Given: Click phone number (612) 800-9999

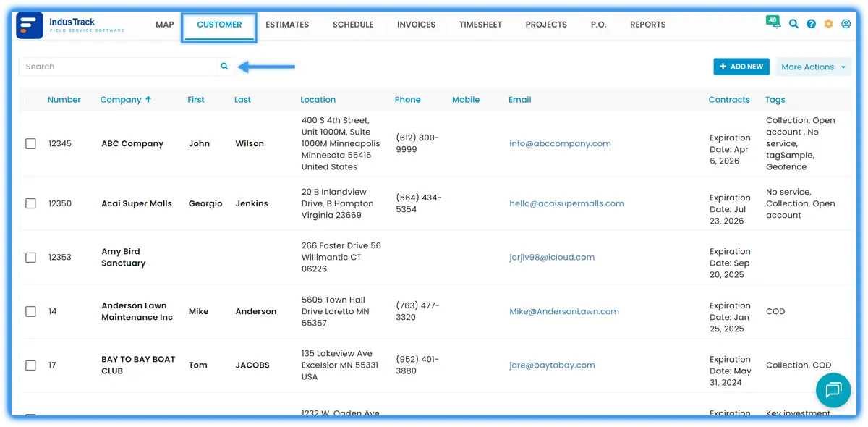Looking at the screenshot, I should [417, 144].
